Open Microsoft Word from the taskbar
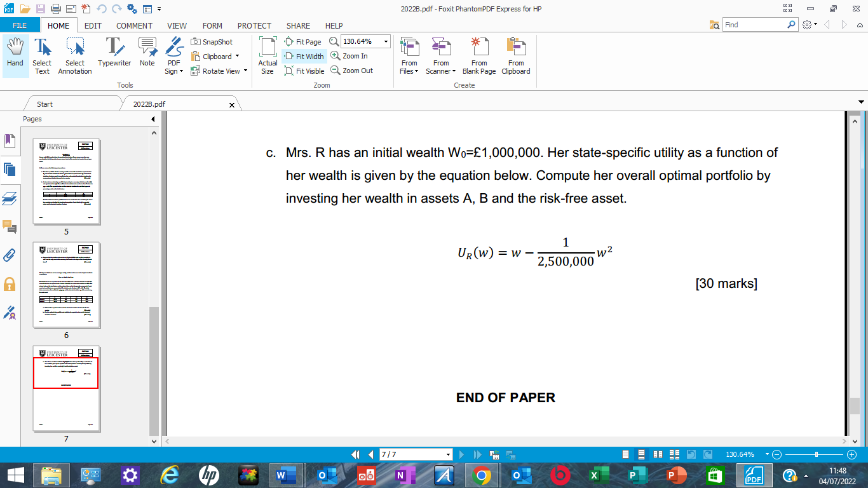868x488 pixels. click(x=285, y=475)
